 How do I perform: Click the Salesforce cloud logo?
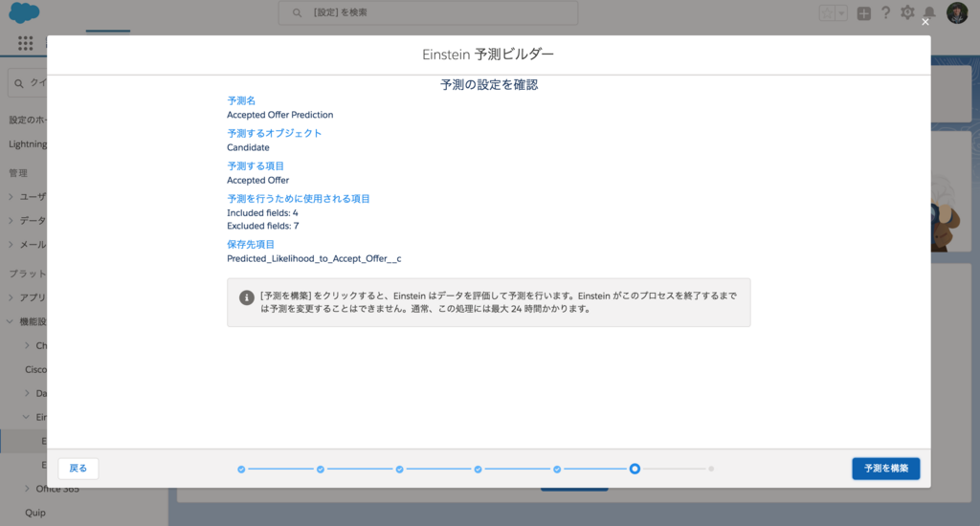(x=24, y=12)
